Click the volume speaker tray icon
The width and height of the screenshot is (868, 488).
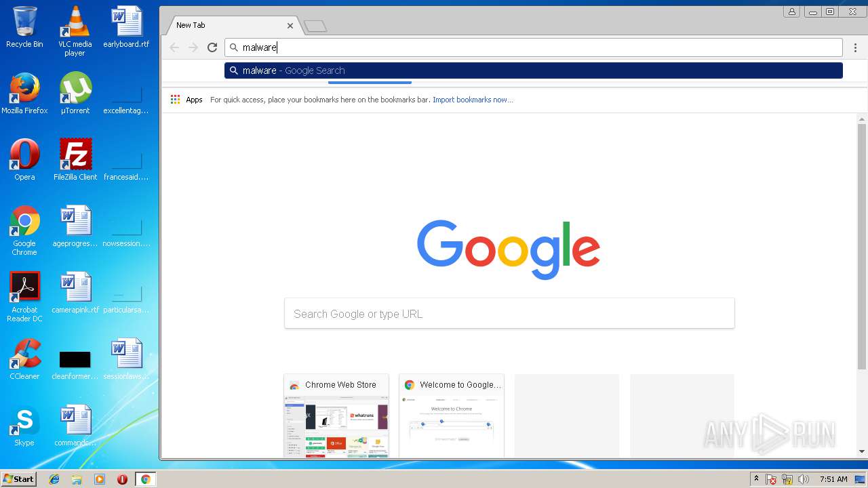[804, 479]
